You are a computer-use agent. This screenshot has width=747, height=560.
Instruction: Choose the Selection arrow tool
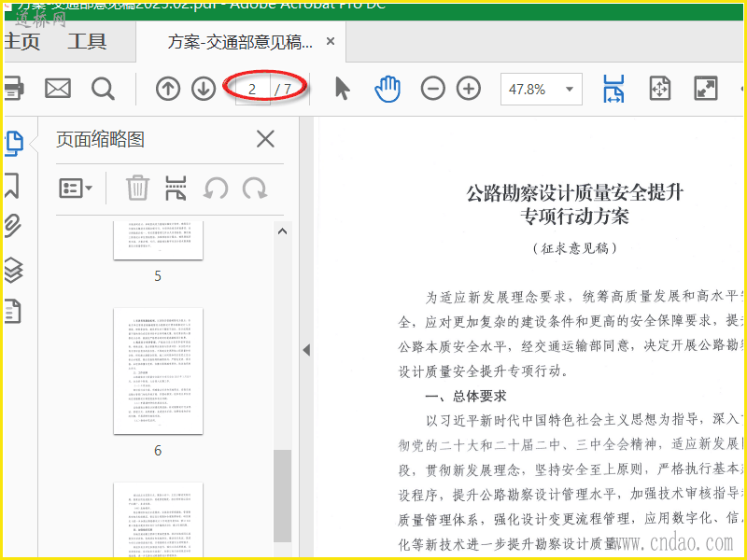342,89
